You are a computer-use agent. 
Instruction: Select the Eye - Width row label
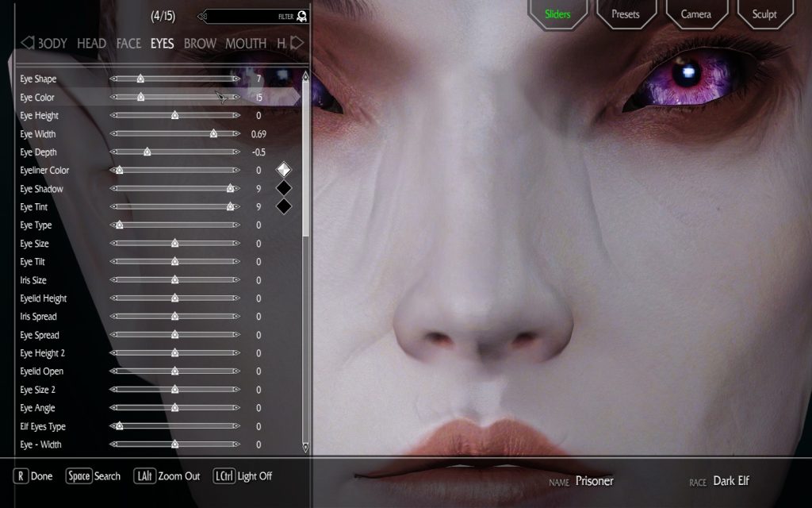[x=40, y=444]
